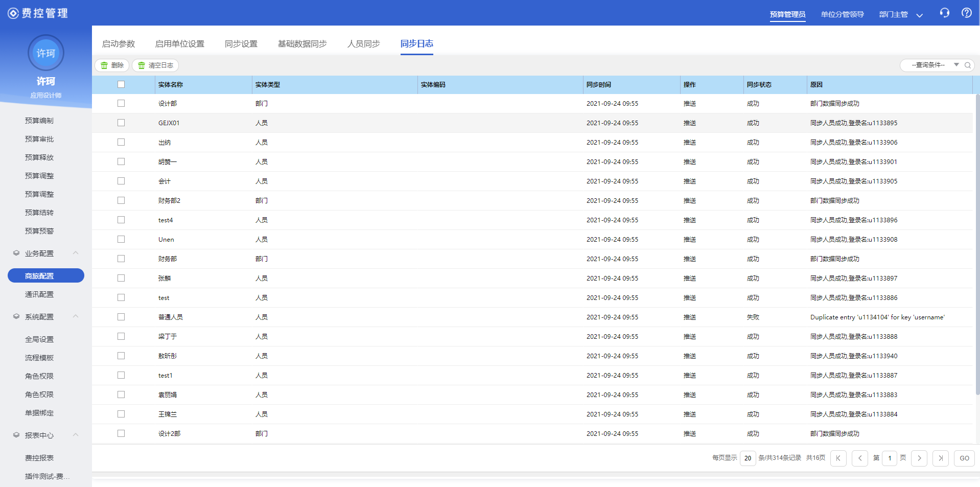Click the GO page jump button
The height and width of the screenshot is (487, 980).
(x=964, y=458)
